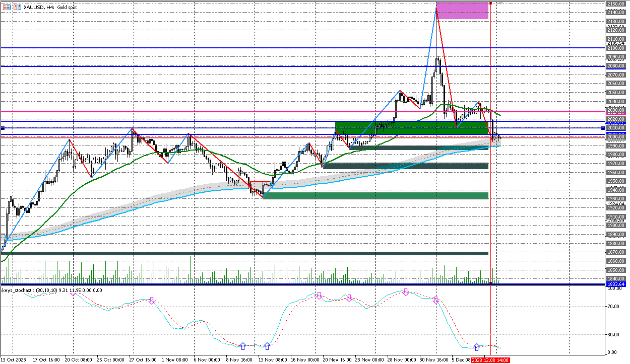Click the 16 Nov 00:00 date label

[305, 360]
